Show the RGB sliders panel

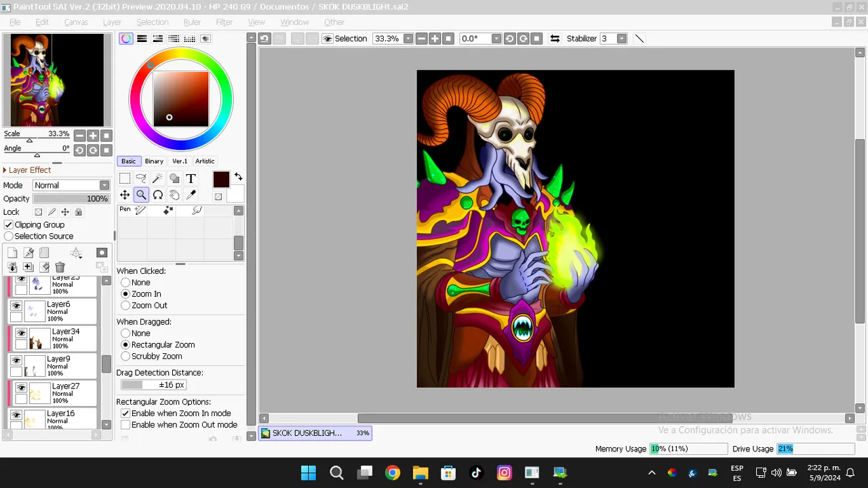[142, 39]
